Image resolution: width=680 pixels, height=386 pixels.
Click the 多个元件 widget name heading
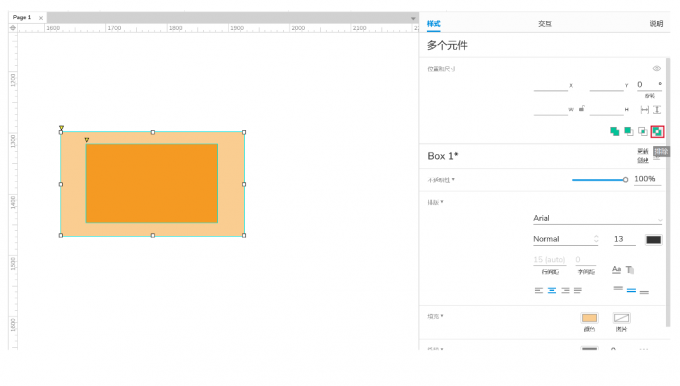pos(447,46)
